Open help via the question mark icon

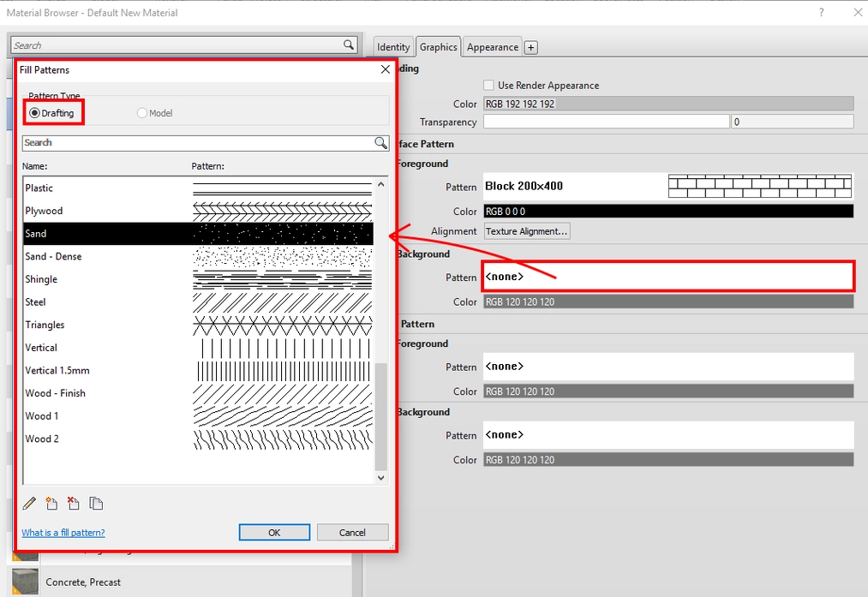821,12
